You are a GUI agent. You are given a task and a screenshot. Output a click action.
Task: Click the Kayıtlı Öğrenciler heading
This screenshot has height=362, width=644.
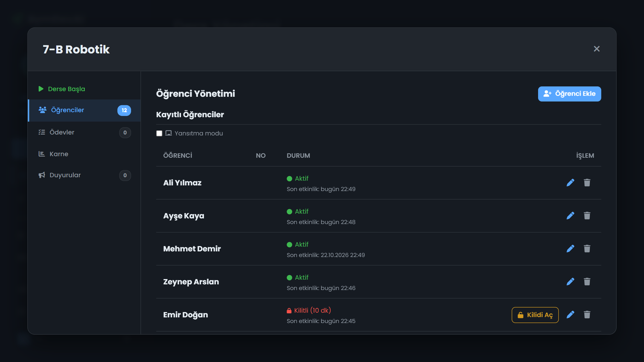tap(190, 115)
